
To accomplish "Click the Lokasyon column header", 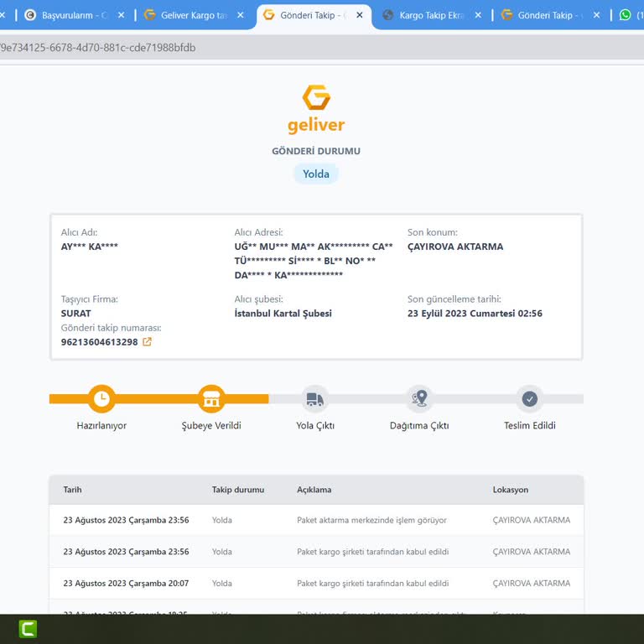I will pos(511,490).
